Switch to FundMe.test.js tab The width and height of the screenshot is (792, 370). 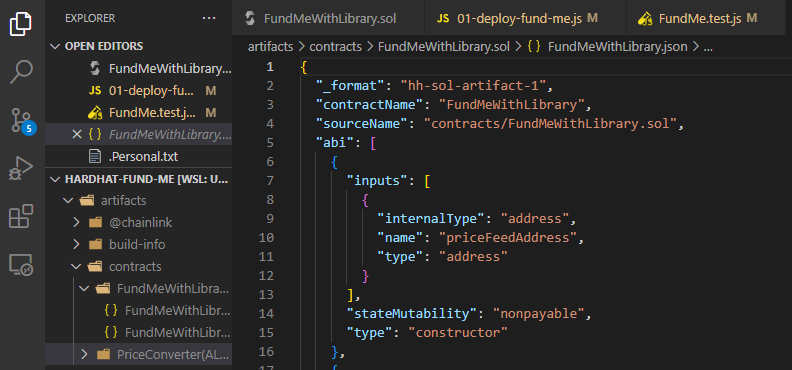tap(707, 19)
